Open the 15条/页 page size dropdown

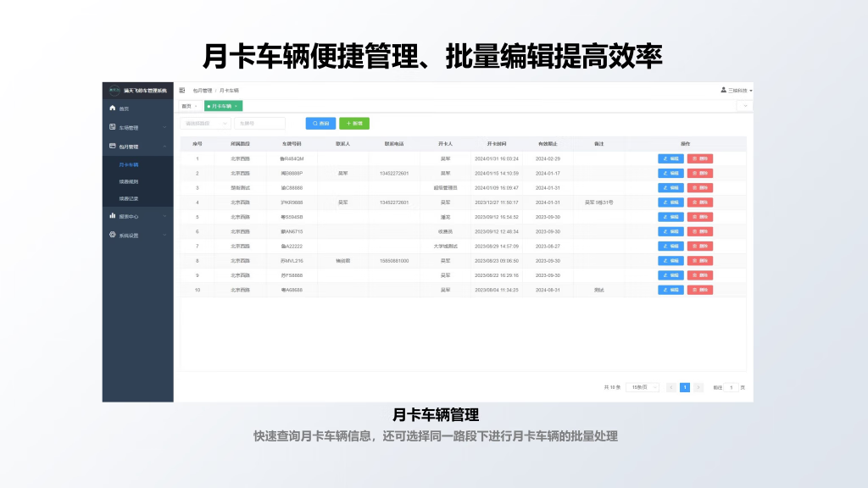tap(642, 387)
